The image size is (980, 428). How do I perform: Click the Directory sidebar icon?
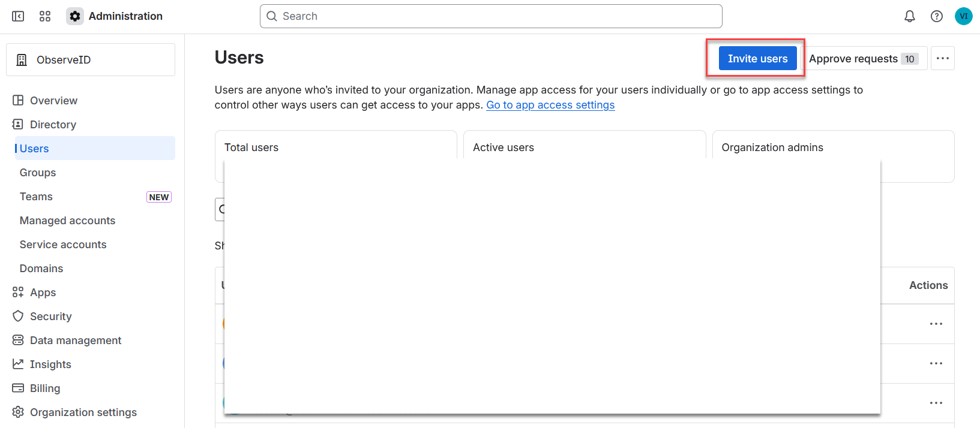click(18, 124)
